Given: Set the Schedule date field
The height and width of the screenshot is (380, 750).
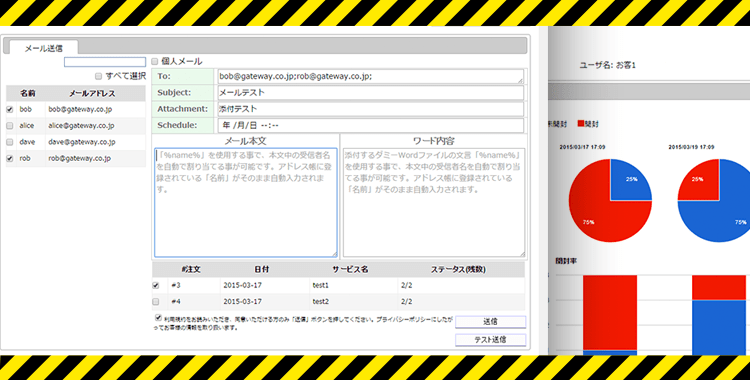Looking at the screenshot, I should tap(370, 125).
